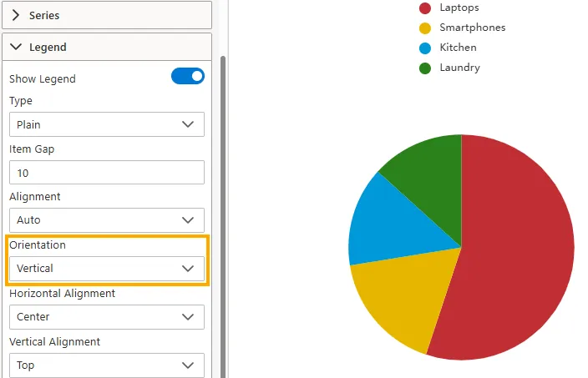The image size is (588, 378).
Task: Open the Vertical Alignment dropdown showing Top
Action: pos(106,365)
